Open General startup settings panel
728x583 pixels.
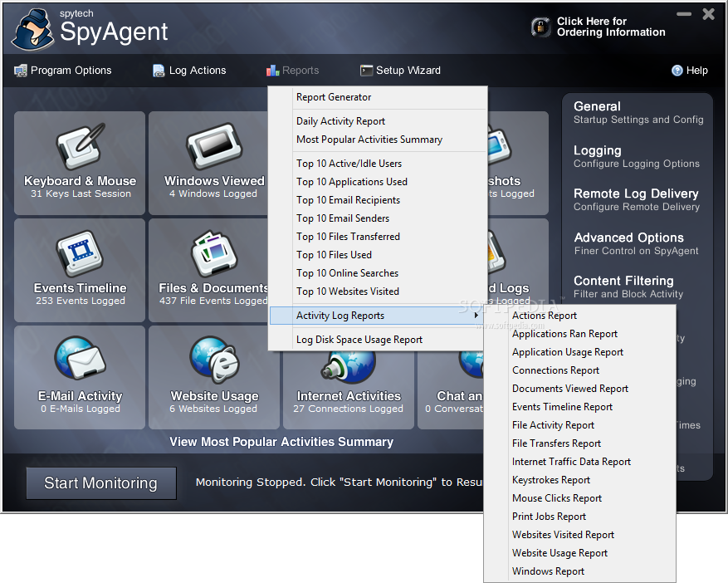[x=638, y=112]
